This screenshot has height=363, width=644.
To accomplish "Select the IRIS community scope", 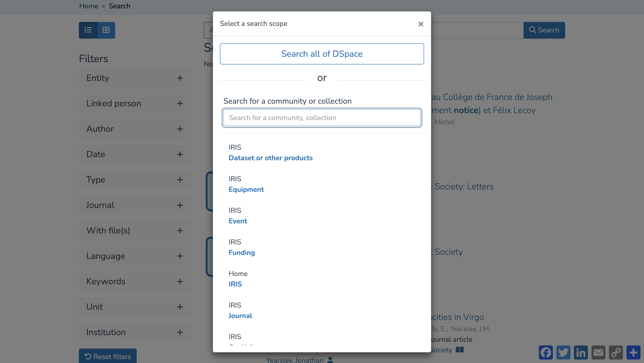I will 235,284.
